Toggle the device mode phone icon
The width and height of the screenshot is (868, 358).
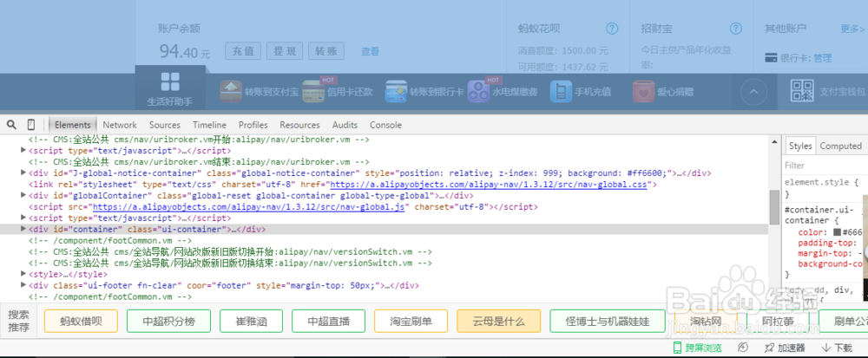pyautogui.click(x=31, y=124)
